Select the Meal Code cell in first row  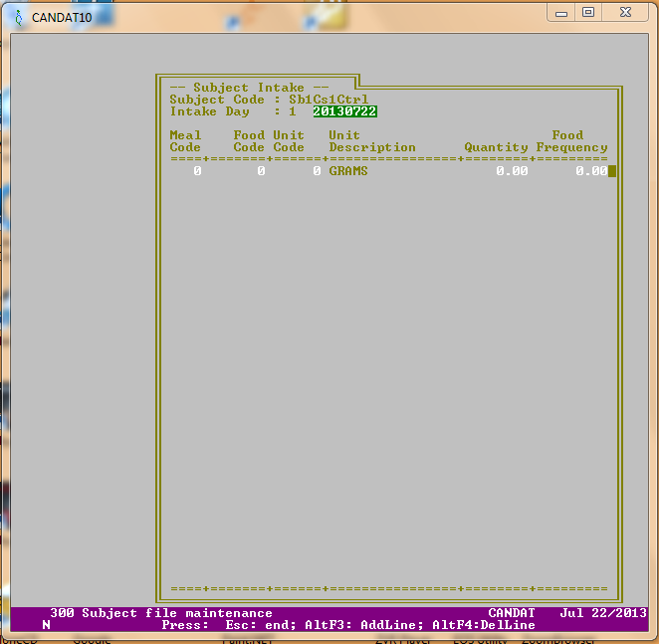tap(196, 171)
